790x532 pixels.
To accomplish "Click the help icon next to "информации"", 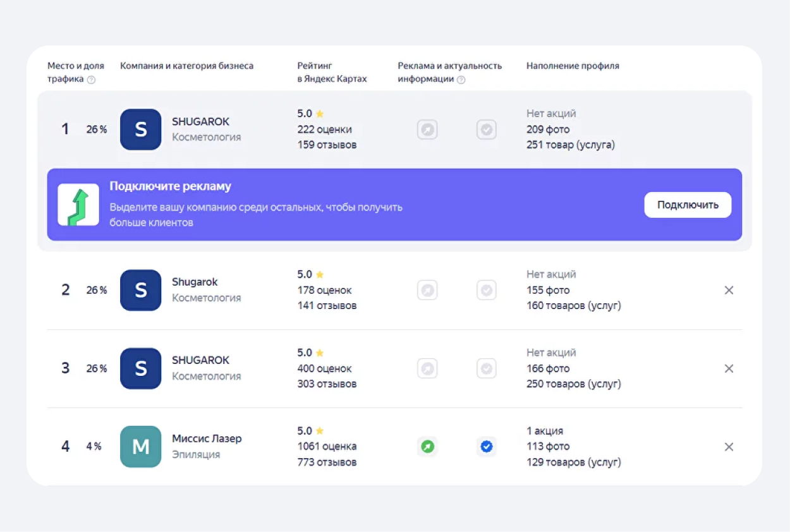I will point(461,80).
